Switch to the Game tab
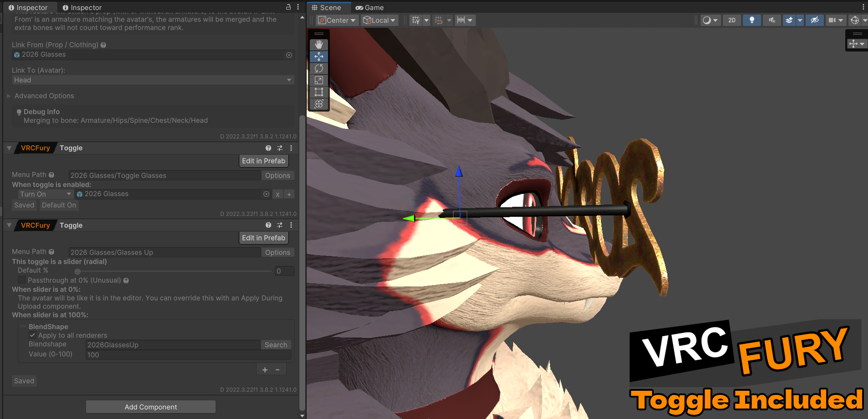 click(370, 8)
